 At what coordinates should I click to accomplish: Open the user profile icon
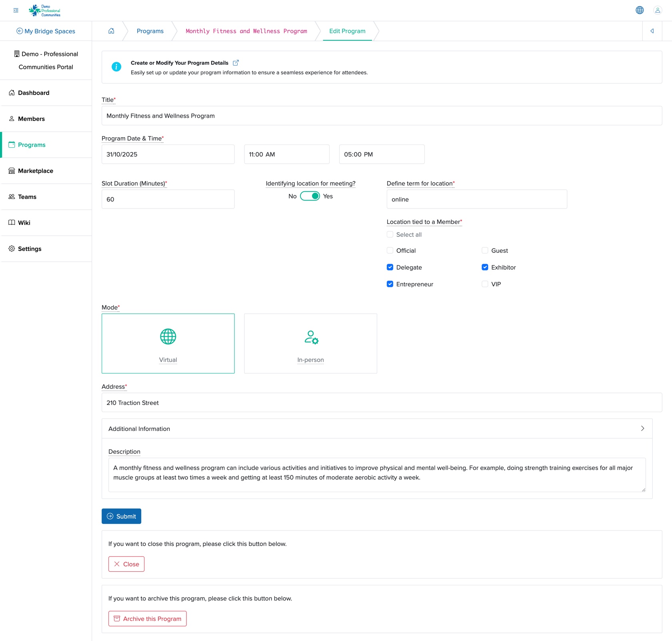[x=658, y=10]
